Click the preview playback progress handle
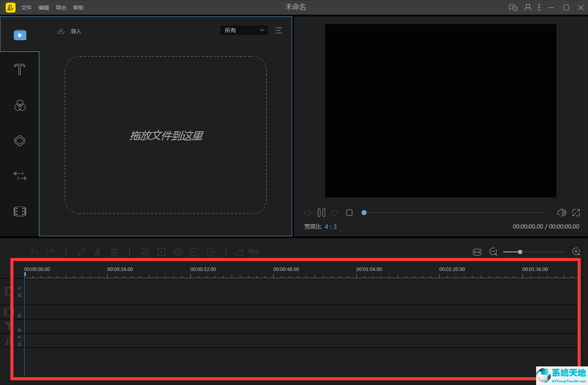This screenshot has width=588, height=385. coord(364,213)
